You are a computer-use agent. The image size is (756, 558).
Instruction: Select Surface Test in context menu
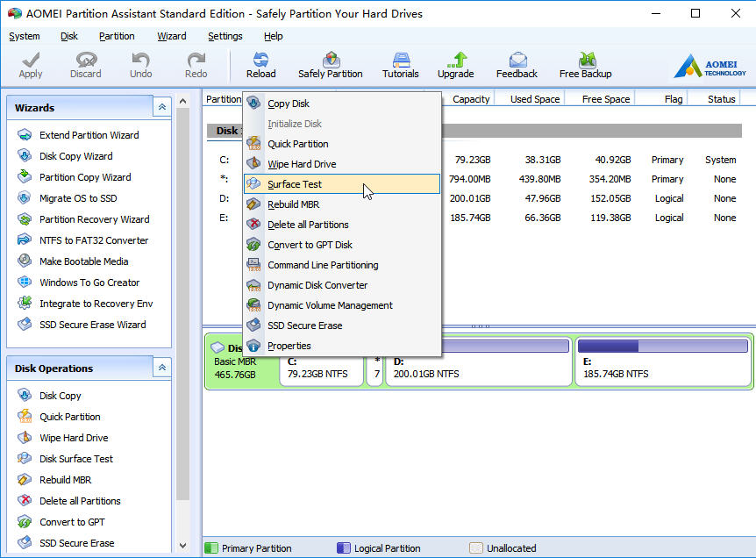[342, 184]
